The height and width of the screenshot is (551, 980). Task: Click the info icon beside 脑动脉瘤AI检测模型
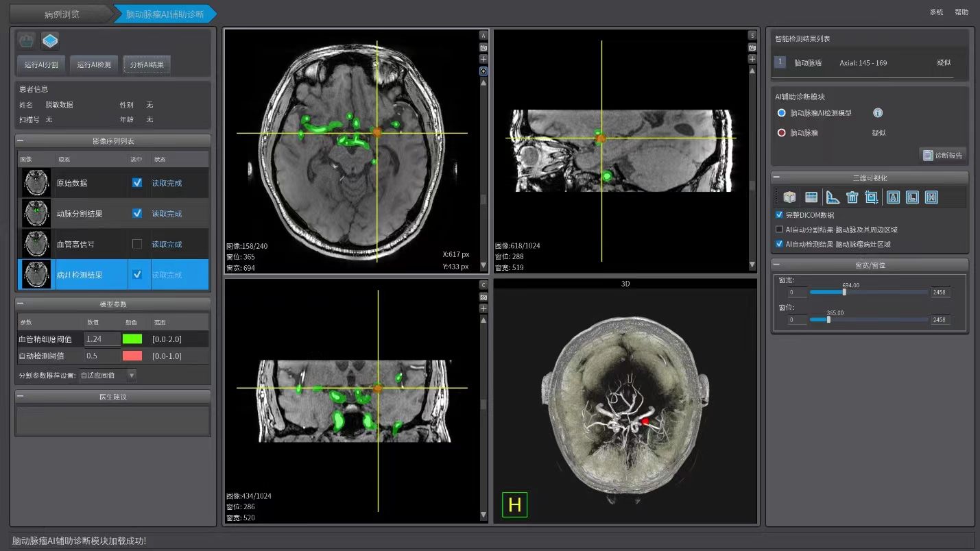click(x=877, y=113)
